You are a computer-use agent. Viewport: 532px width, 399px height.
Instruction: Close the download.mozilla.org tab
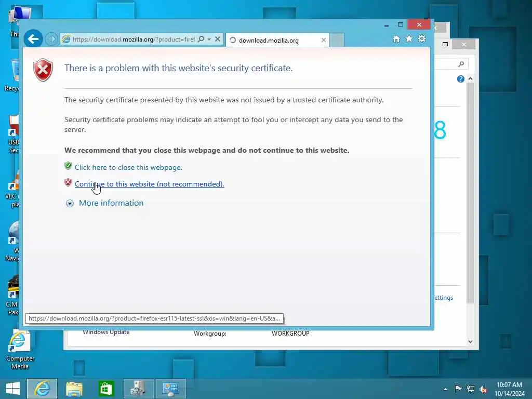point(324,40)
